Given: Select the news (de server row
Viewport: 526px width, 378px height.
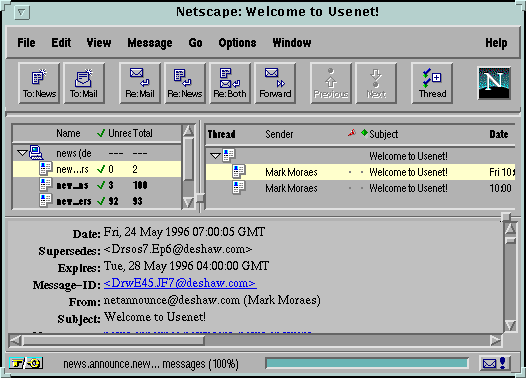Looking at the screenshot, I should (x=97, y=153).
